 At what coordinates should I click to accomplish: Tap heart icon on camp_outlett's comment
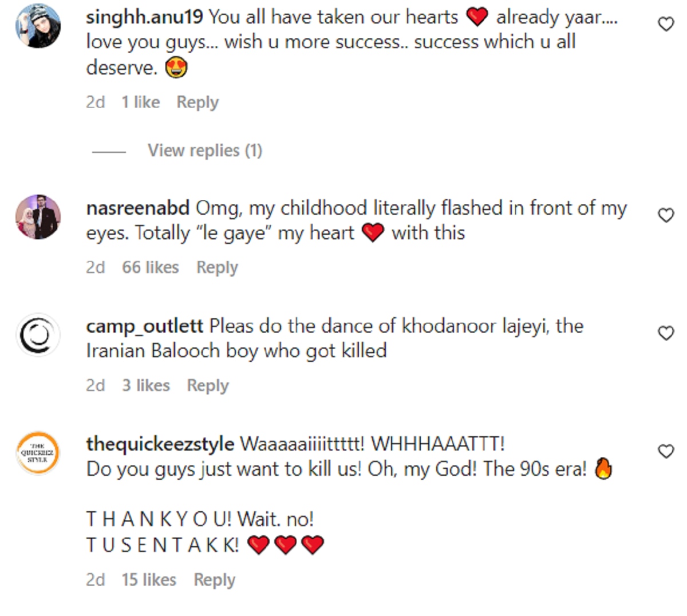[666, 333]
